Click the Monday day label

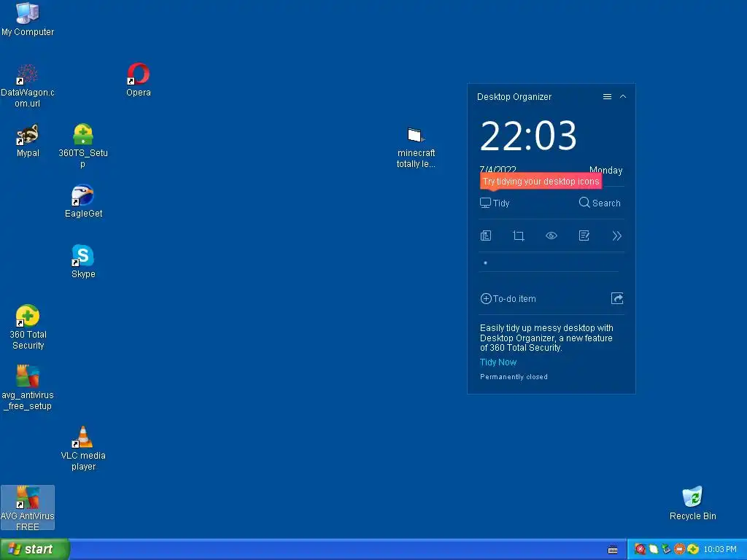tap(605, 170)
